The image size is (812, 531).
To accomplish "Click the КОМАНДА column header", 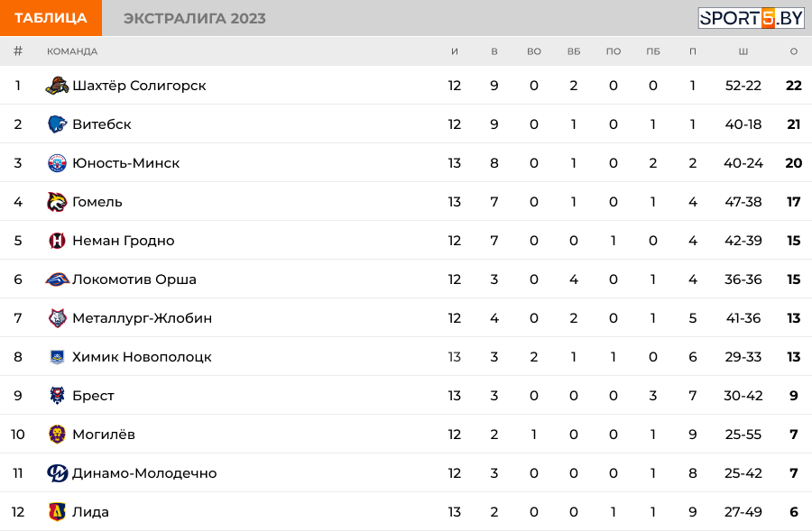I will pos(72,51).
